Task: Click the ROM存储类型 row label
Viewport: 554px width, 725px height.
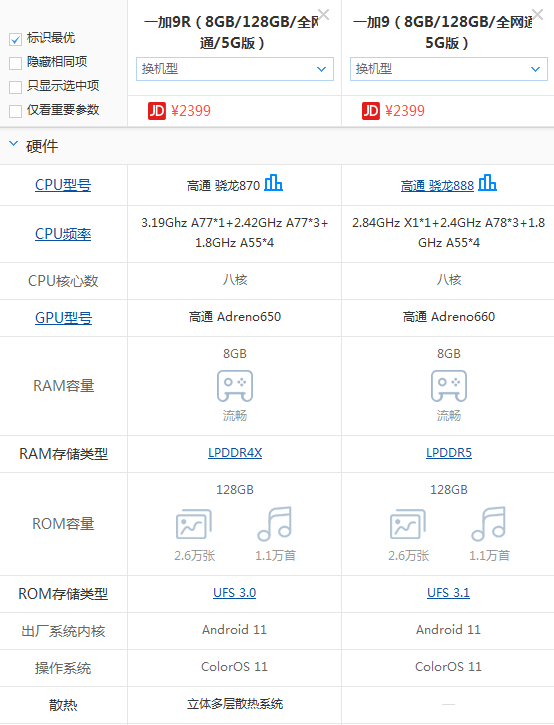Action: 63,594
